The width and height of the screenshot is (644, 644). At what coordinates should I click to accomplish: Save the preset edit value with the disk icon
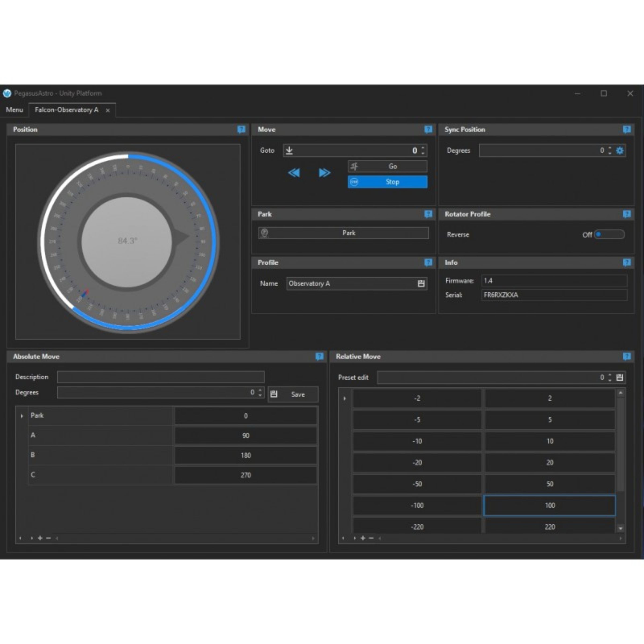620,377
